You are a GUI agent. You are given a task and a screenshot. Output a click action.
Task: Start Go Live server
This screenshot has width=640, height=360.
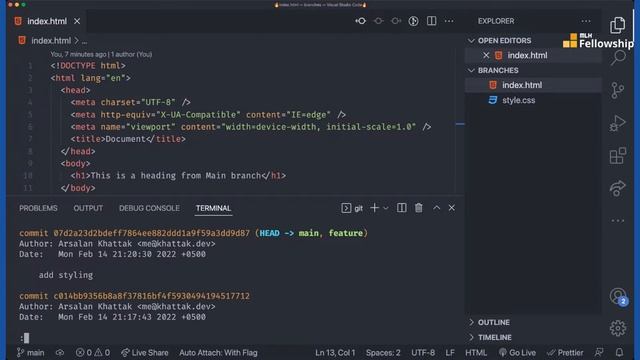[x=517, y=352]
